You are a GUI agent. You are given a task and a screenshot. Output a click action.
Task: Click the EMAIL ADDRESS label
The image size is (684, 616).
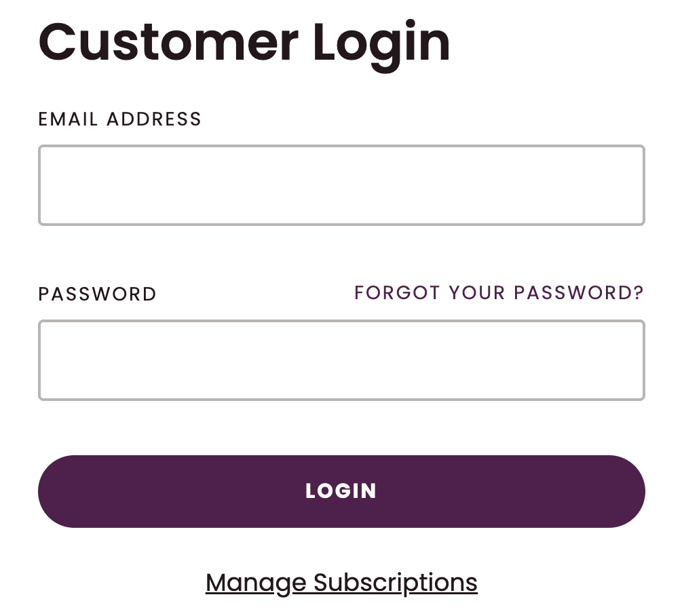(x=120, y=119)
